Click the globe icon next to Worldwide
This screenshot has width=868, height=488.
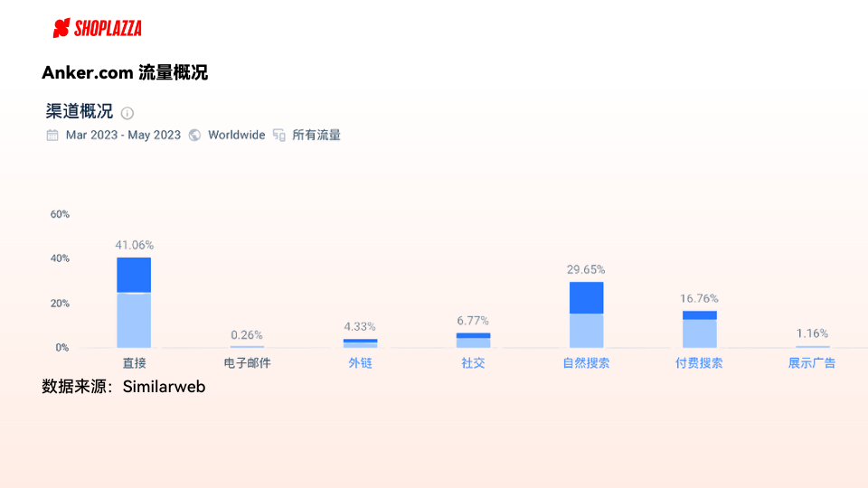pos(194,136)
